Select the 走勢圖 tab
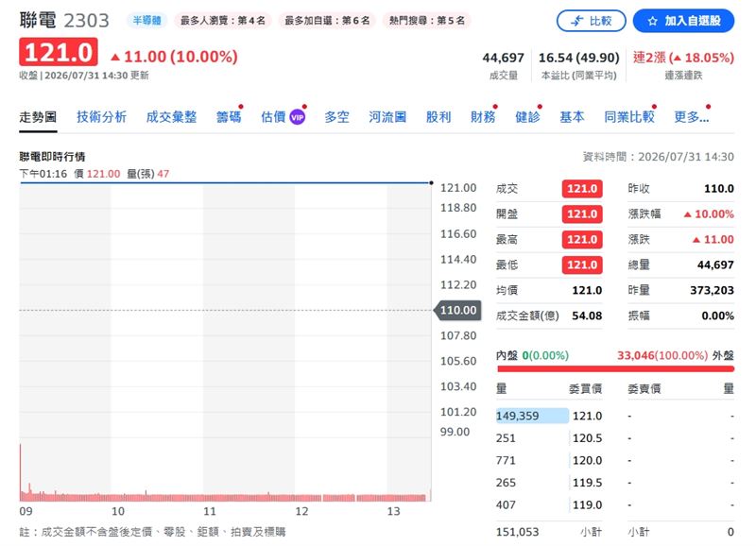Screen dimensions: 756x546 (38, 117)
